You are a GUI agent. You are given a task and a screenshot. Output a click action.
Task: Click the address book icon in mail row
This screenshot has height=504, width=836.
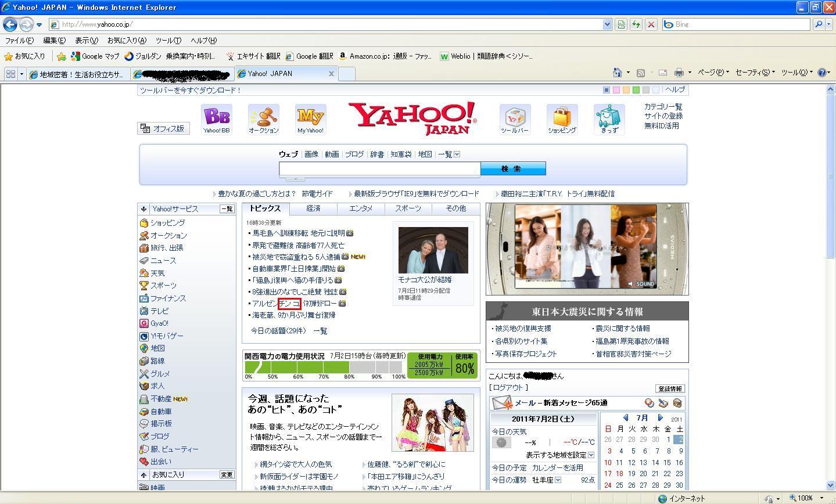pos(649,403)
